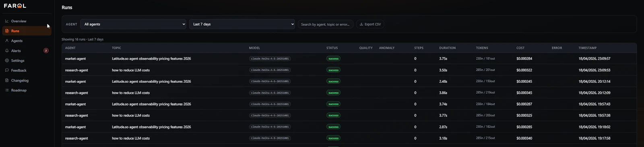
Task: Open the Alerts page
Action: click(x=27, y=51)
